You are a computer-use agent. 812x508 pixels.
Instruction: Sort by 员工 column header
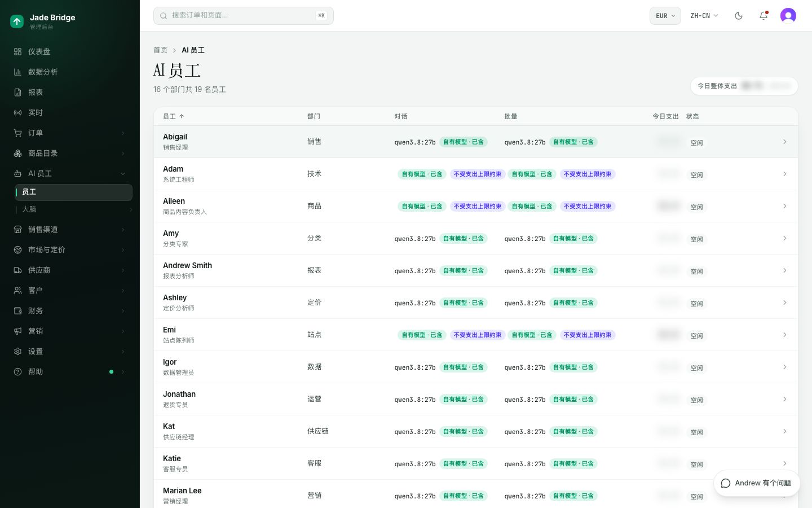173,116
